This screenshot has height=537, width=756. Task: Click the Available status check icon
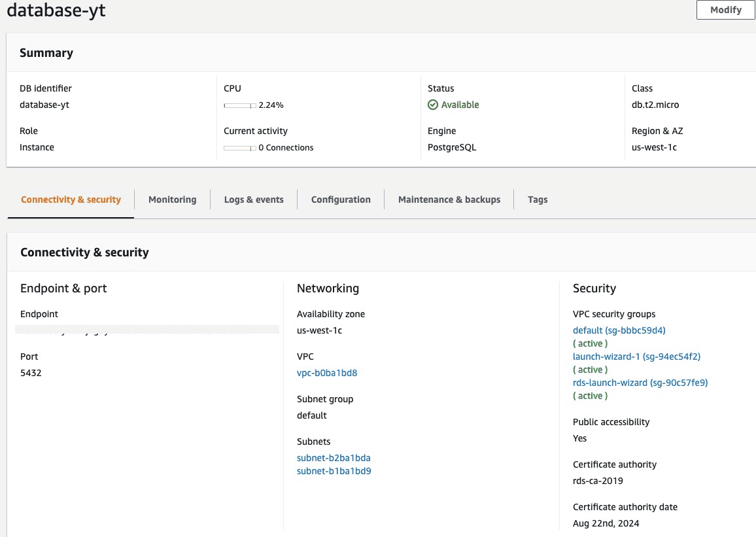(x=433, y=105)
